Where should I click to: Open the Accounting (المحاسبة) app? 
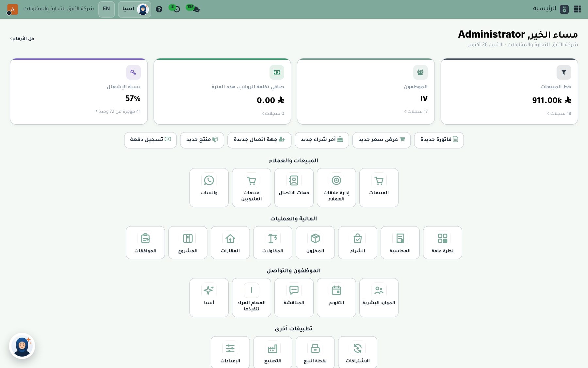point(400,243)
